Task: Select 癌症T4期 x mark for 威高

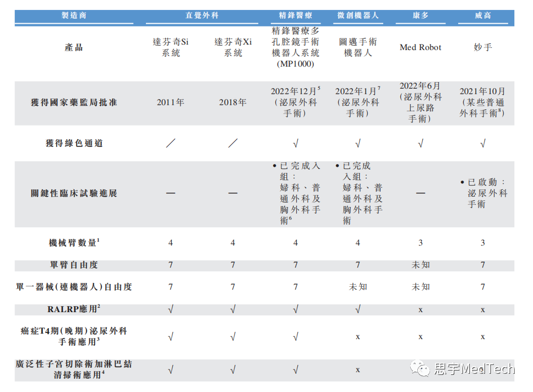Action: pyautogui.click(x=483, y=337)
